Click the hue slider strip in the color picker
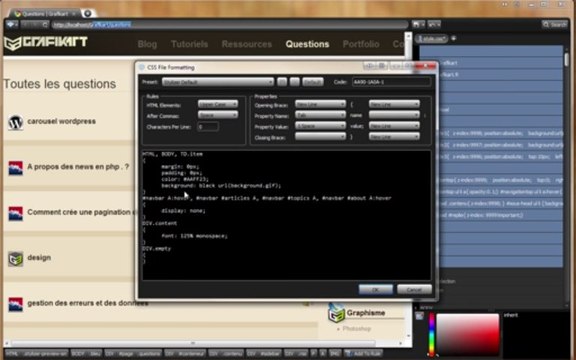Image resolution: width=576 pixels, height=360 pixels. pos(432,335)
